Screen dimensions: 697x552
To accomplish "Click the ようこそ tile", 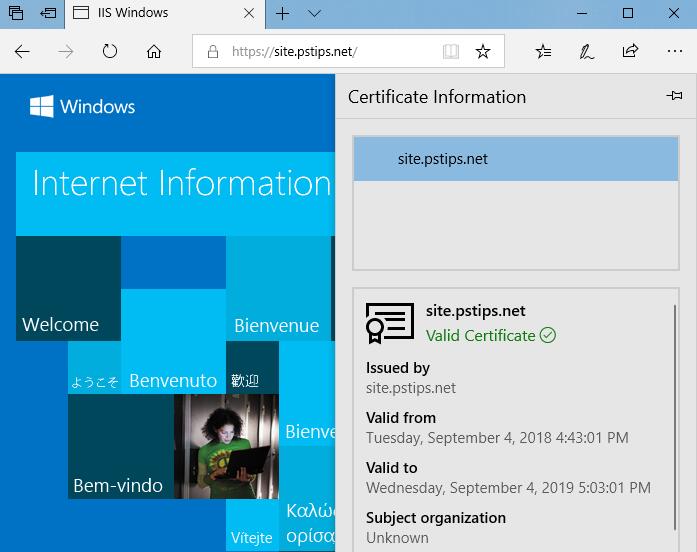I will pos(95,368).
